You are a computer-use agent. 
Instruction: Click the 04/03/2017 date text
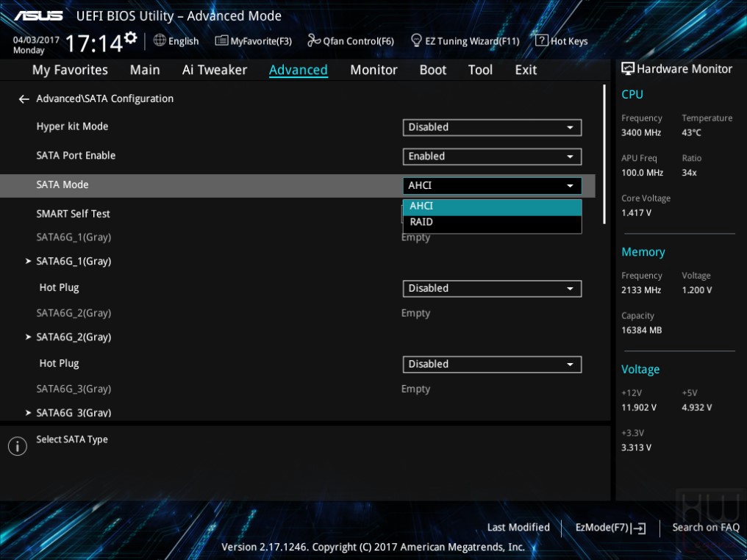point(36,40)
